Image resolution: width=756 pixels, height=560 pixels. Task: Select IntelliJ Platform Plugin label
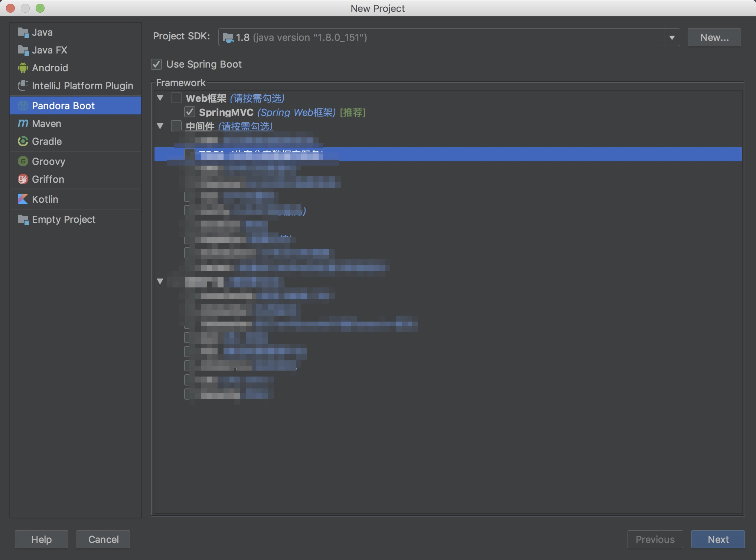pyautogui.click(x=82, y=86)
